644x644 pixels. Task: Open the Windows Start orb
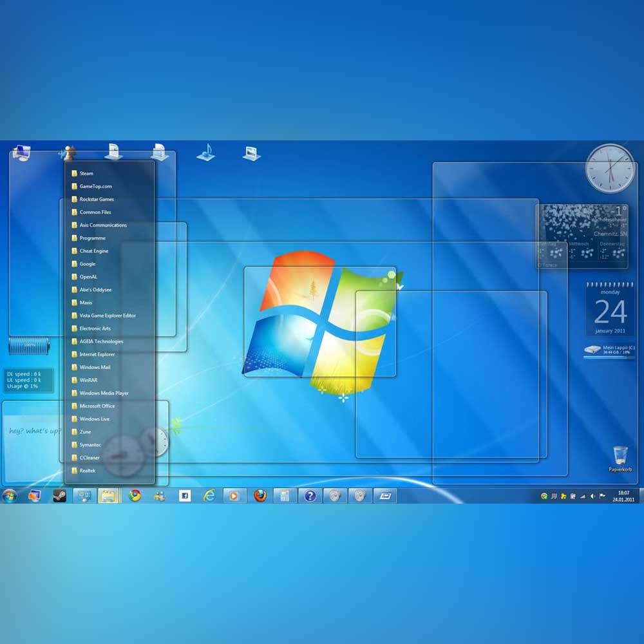(x=10, y=496)
